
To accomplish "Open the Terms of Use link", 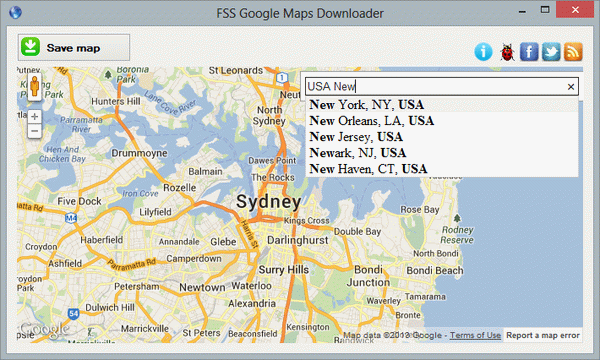I will (x=475, y=336).
